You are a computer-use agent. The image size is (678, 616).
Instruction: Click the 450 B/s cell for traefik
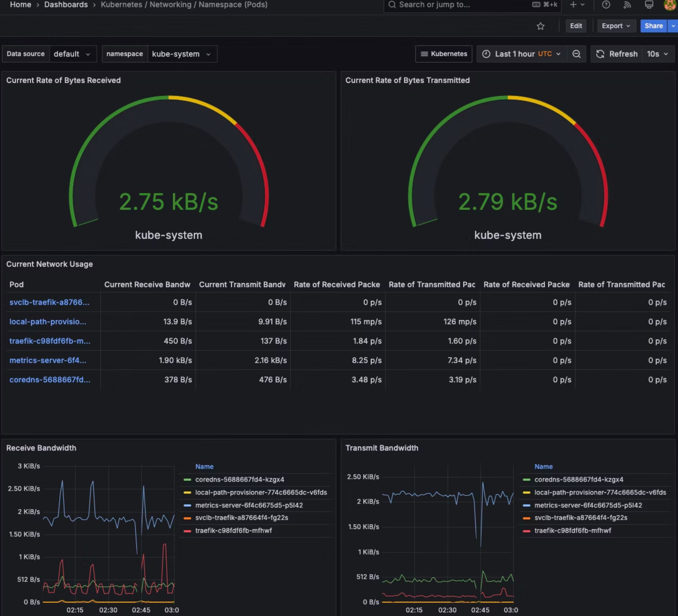coord(178,341)
